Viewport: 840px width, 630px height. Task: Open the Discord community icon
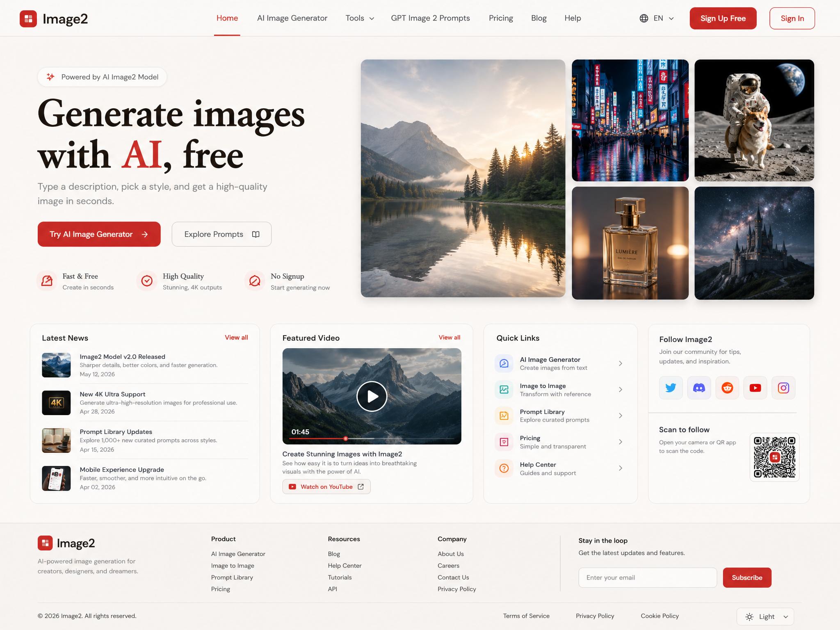click(699, 388)
